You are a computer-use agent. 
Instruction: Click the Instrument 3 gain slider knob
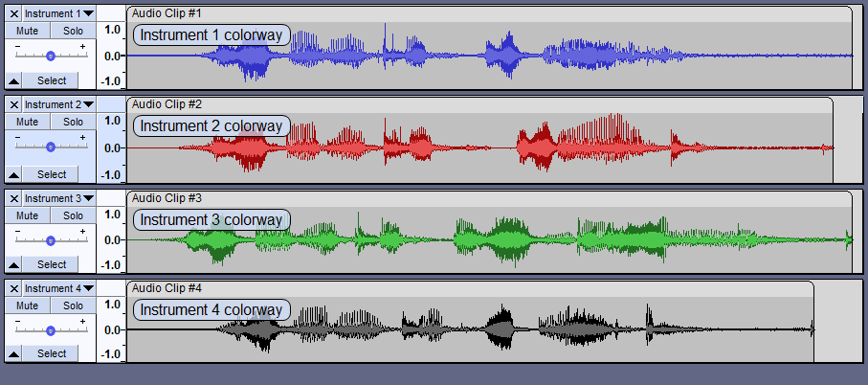(x=51, y=240)
